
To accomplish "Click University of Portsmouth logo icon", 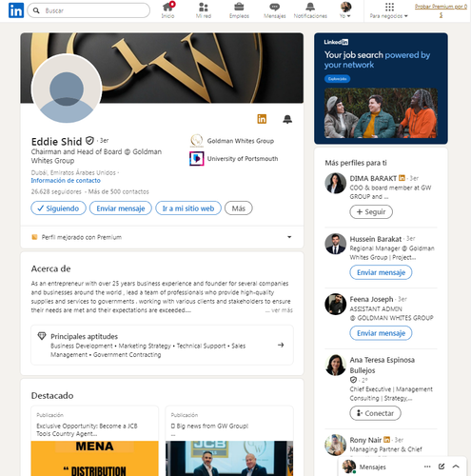I will [197, 159].
